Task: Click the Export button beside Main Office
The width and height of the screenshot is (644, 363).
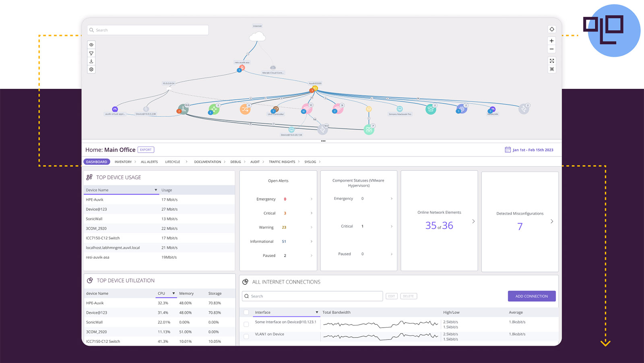Action: click(x=146, y=150)
